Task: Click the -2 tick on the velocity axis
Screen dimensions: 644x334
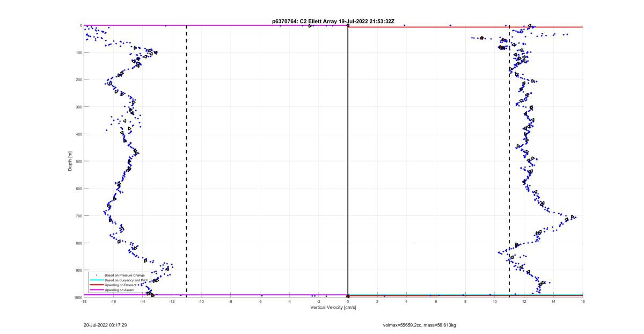Action: [x=319, y=301]
